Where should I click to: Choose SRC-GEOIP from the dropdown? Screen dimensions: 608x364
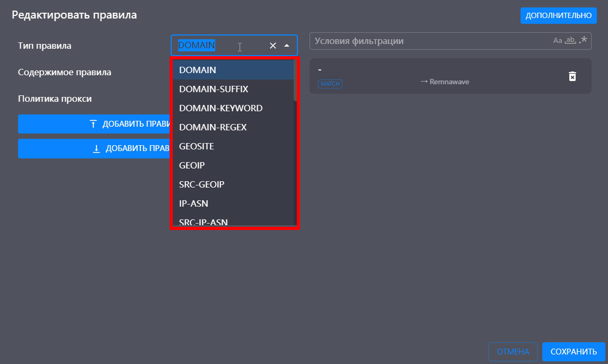pyautogui.click(x=233, y=184)
